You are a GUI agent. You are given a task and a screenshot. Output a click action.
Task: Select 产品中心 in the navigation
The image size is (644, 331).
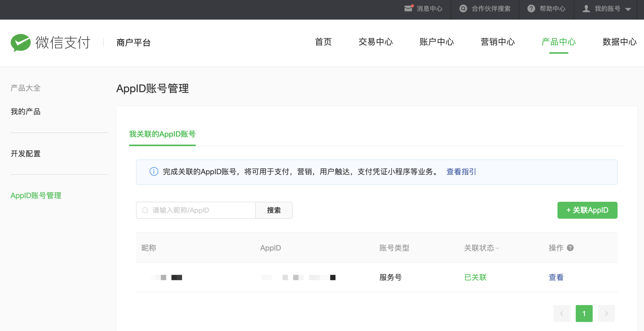point(559,42)
